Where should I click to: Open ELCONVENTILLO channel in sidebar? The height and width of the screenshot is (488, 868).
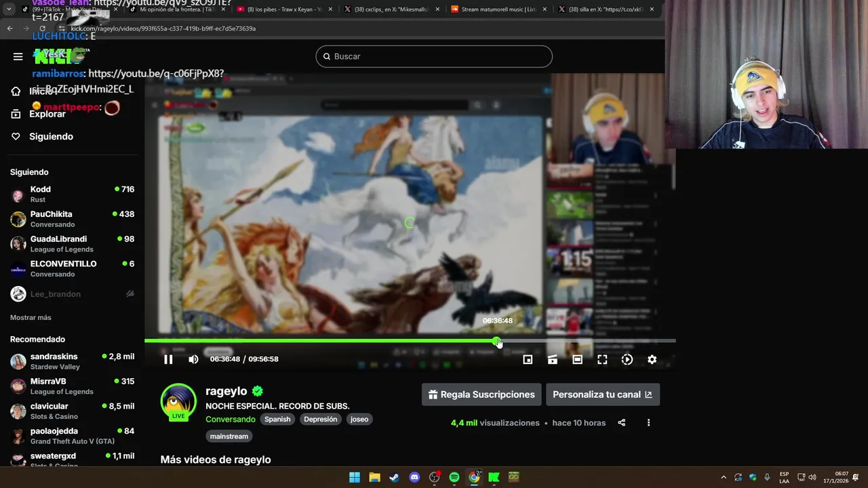(x=72, y=268)
